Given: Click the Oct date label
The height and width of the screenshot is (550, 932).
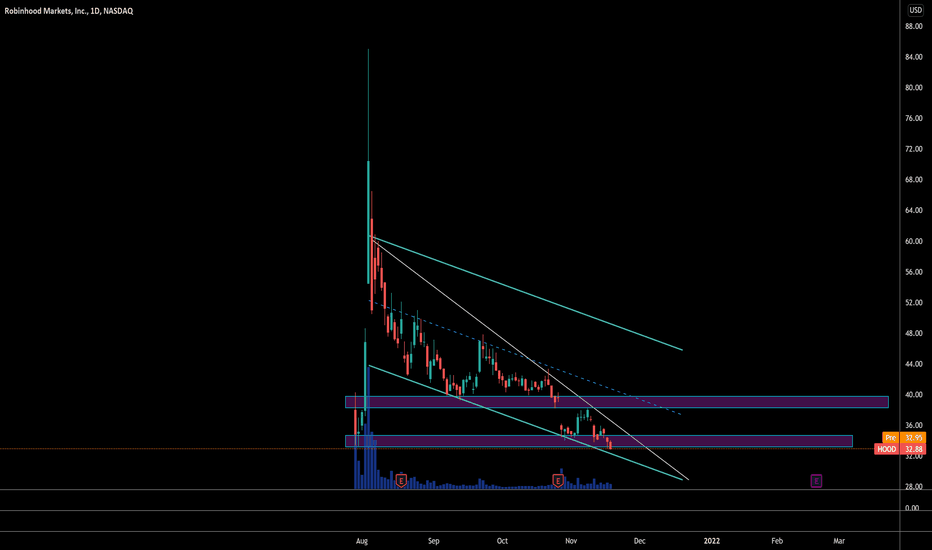Looking at the screenshot, I should tap(502, 541).
